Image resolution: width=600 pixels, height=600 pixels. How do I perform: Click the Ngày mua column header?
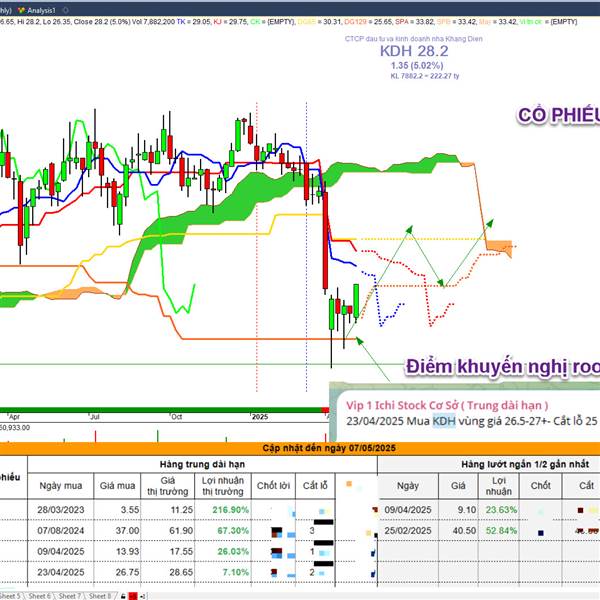coord(61,486)
